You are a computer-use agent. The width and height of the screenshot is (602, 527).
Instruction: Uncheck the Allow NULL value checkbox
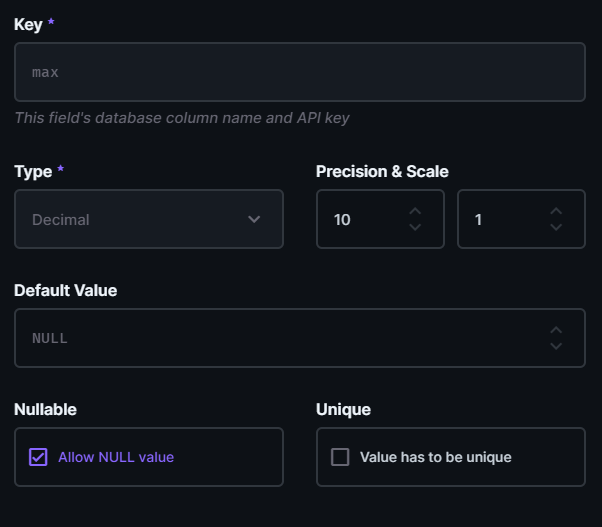[38, 457]
